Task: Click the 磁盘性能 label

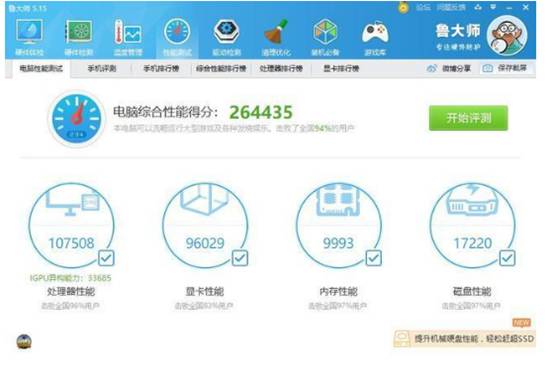Action: coord(472,292)
